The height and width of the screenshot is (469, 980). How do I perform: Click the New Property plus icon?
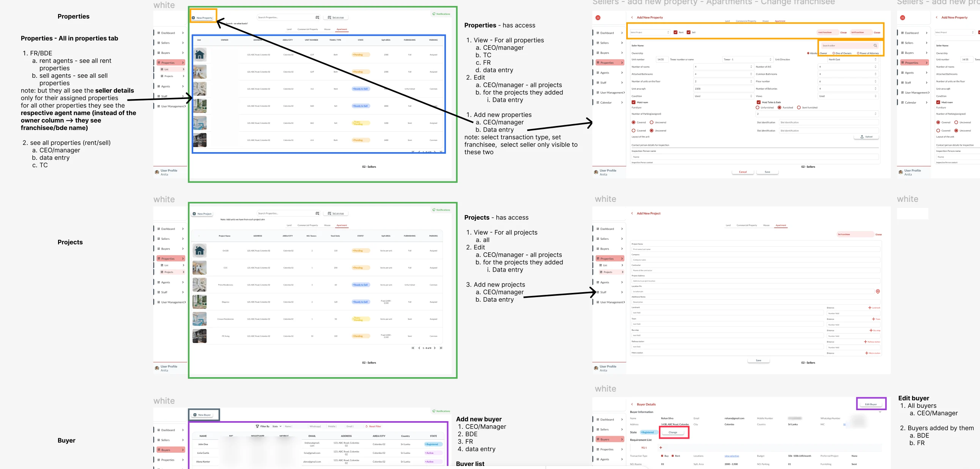tap(194, 18)
